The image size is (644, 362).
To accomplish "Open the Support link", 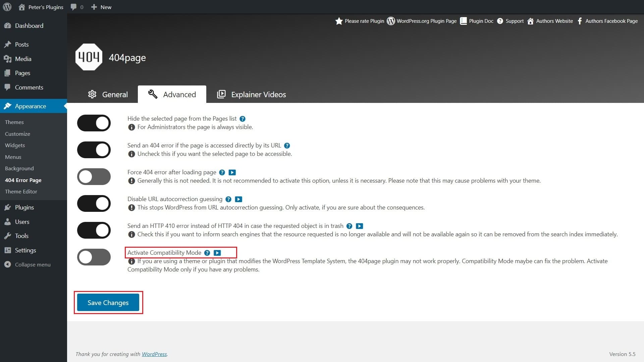I will (x=510, y=21).
